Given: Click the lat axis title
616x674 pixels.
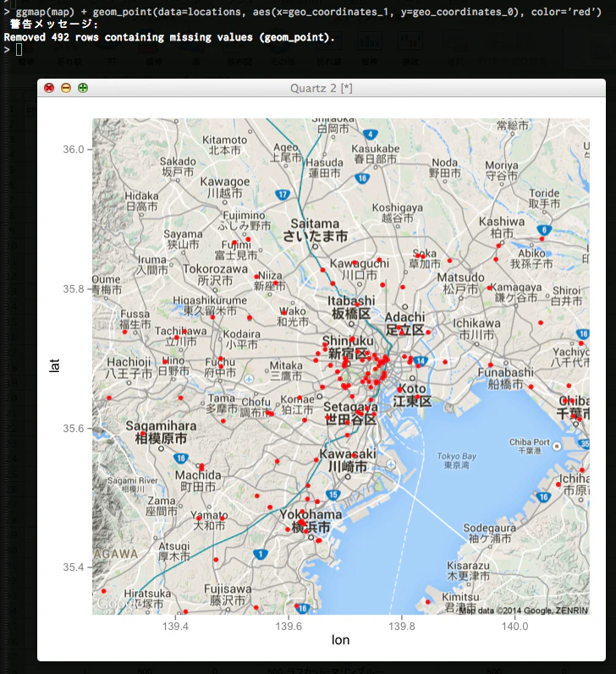Looking at the screenshot, I should click(x=54, y=366).
